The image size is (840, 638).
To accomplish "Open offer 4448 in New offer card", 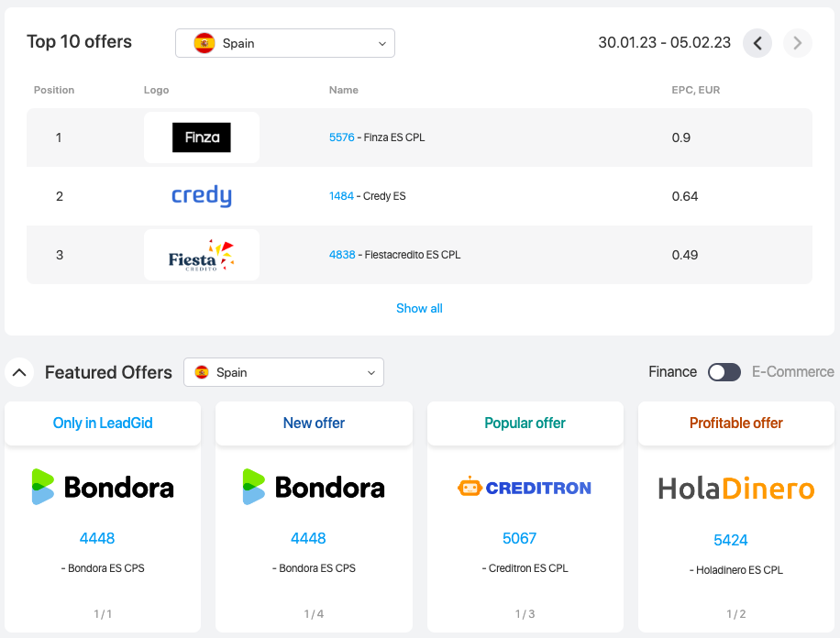I will tap(308, 538).
